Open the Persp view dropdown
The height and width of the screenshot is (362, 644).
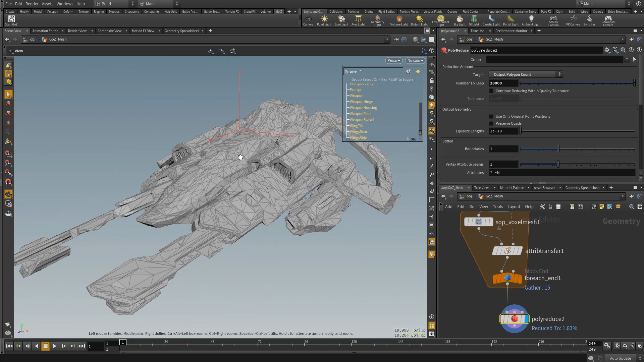pos(393,60)
